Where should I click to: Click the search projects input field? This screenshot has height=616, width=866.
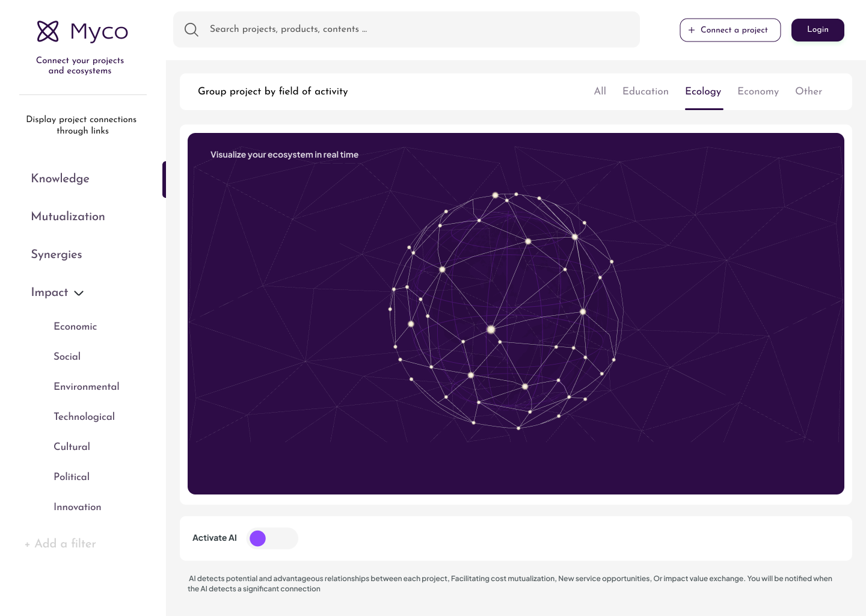(407, 29)
